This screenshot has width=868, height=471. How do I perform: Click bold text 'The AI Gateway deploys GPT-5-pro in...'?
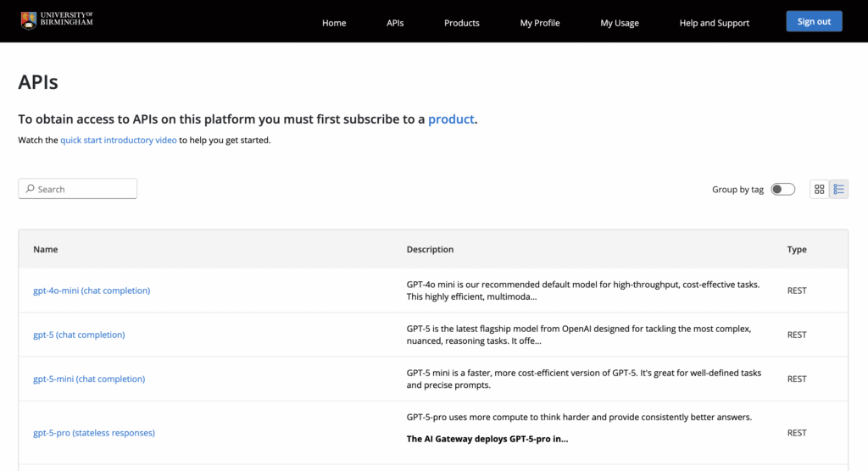coord(487,439)
